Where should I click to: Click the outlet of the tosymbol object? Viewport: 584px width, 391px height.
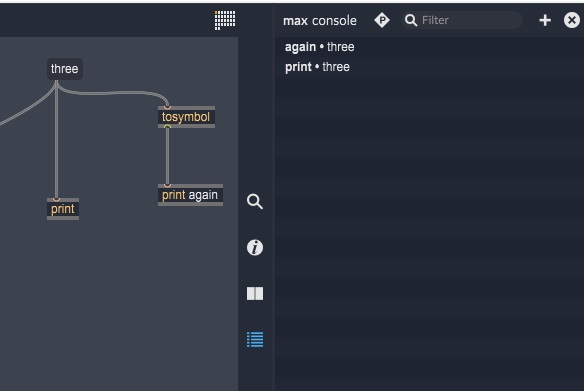point(168,127)
